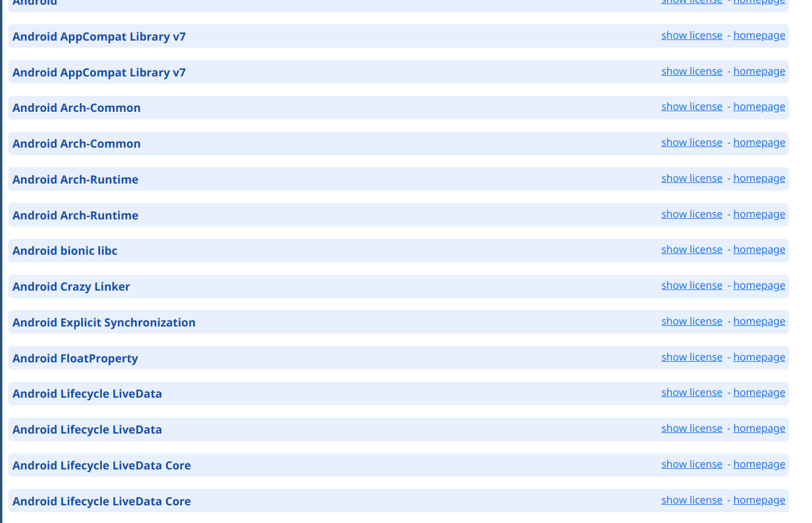Open homepage for Android AppCompat Library v7

coord(759,35)
